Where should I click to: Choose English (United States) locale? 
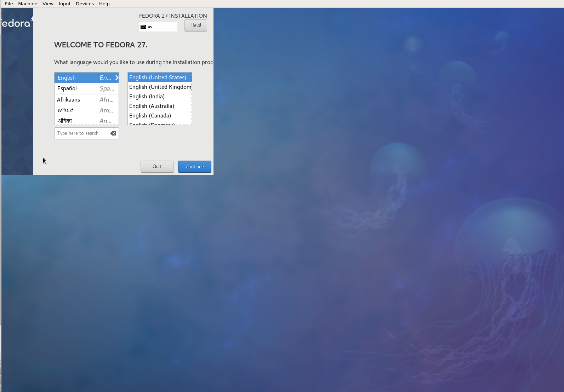pyautogui.click(x=160, y=77)
